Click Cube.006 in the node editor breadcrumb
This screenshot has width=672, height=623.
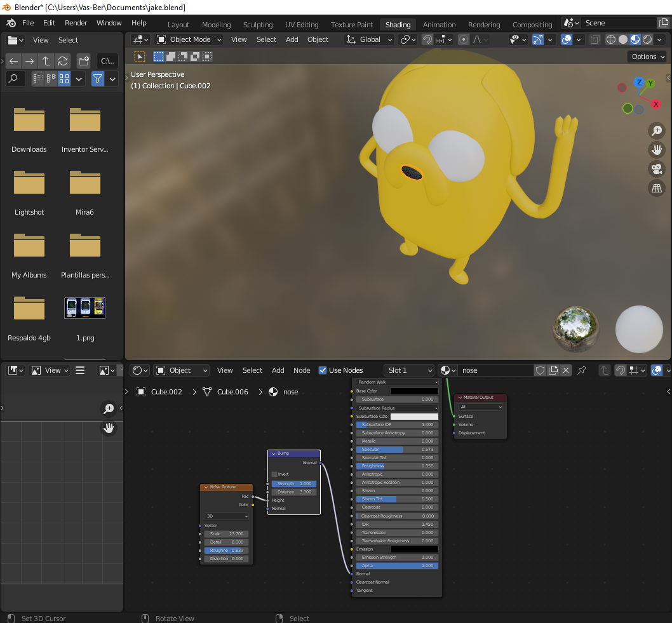tap(232, 392)
